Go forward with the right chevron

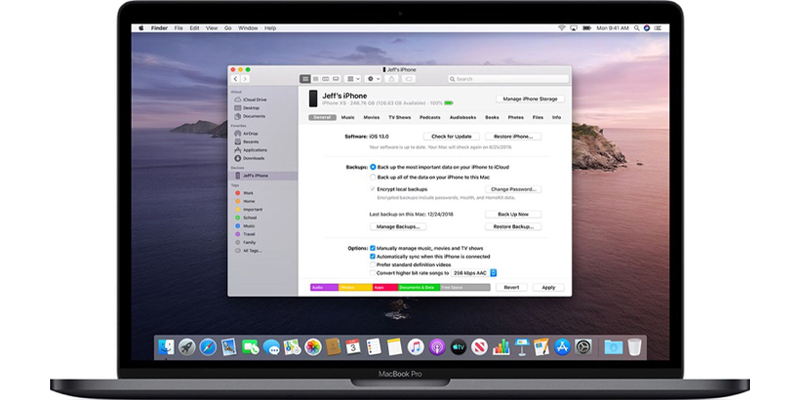point(245,79)
